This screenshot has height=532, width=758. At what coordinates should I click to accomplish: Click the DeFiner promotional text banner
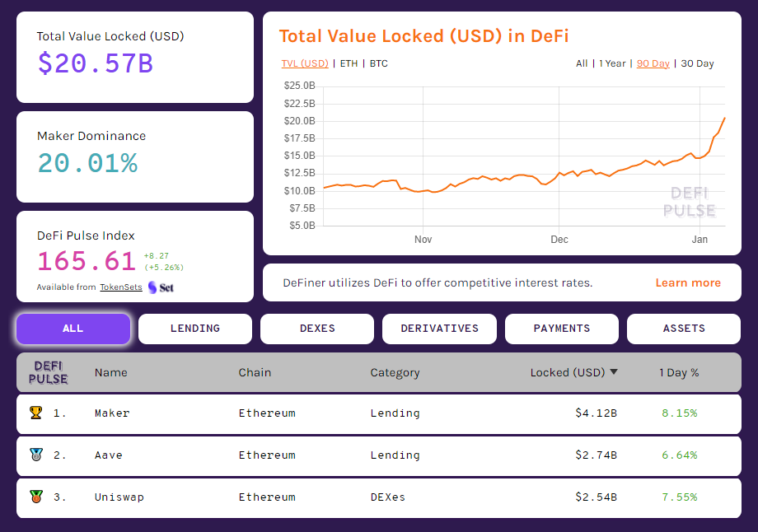(x=437, y=282)
